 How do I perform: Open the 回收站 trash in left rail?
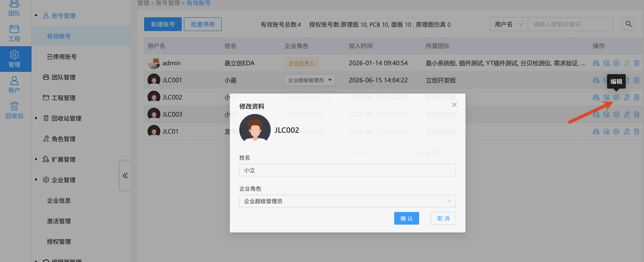tap(14, 110)
